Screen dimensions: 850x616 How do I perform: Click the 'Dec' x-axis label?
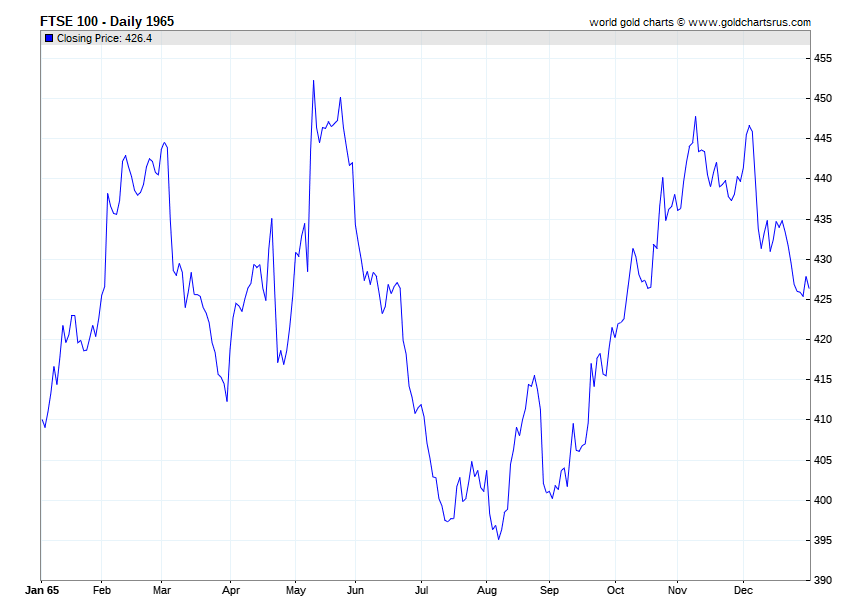pos(743,590)
